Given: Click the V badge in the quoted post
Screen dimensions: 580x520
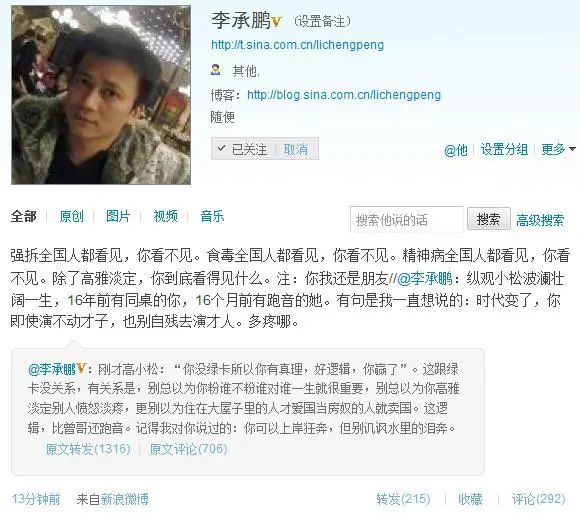Looking at the screenshot, I should click(81, 368).
